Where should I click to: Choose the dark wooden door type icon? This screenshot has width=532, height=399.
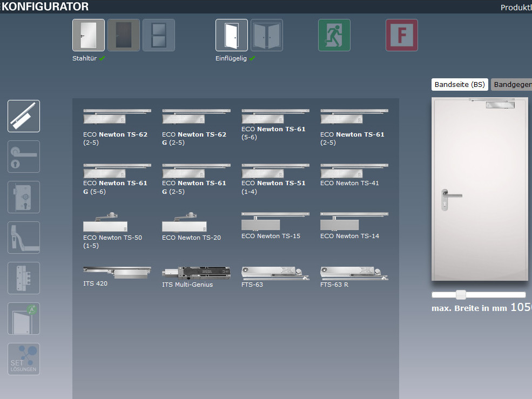pos(124,35)
